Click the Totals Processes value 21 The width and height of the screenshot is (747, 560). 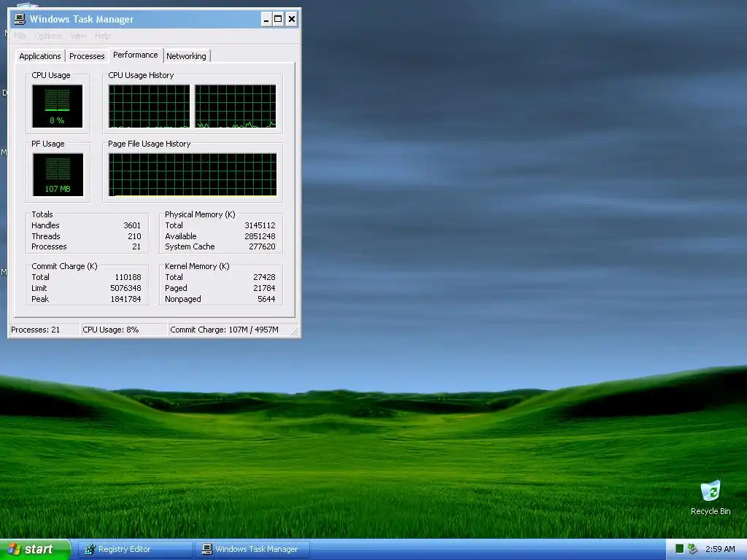[x=136, y=246]
